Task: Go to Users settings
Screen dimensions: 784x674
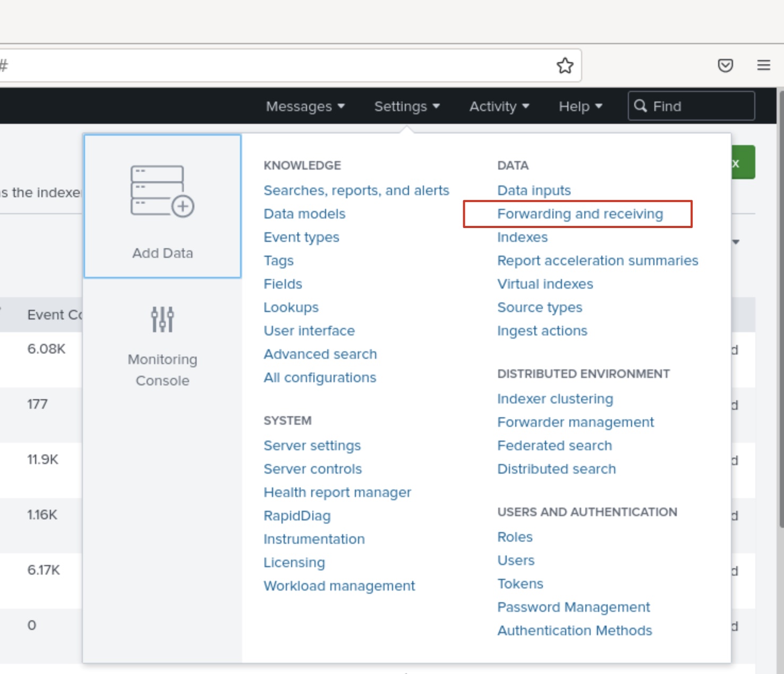Action: tap(516, 560)
